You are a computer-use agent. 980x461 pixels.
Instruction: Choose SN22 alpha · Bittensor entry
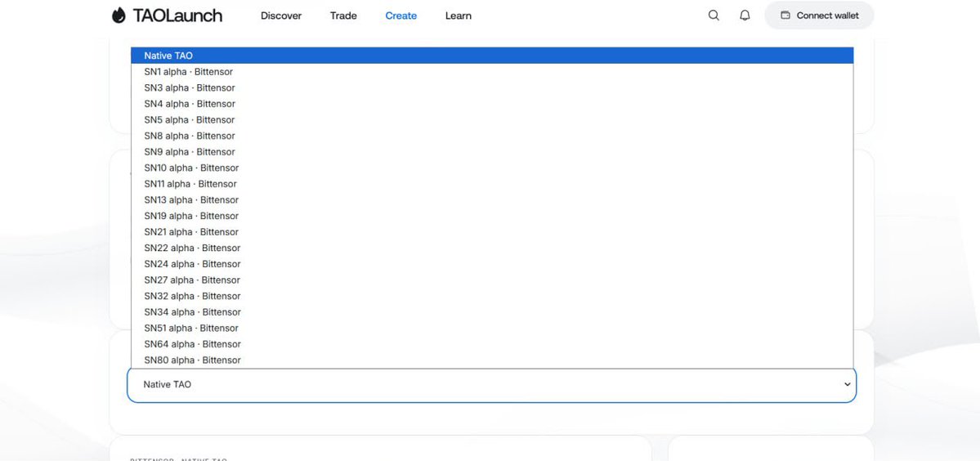pos(493,248)
